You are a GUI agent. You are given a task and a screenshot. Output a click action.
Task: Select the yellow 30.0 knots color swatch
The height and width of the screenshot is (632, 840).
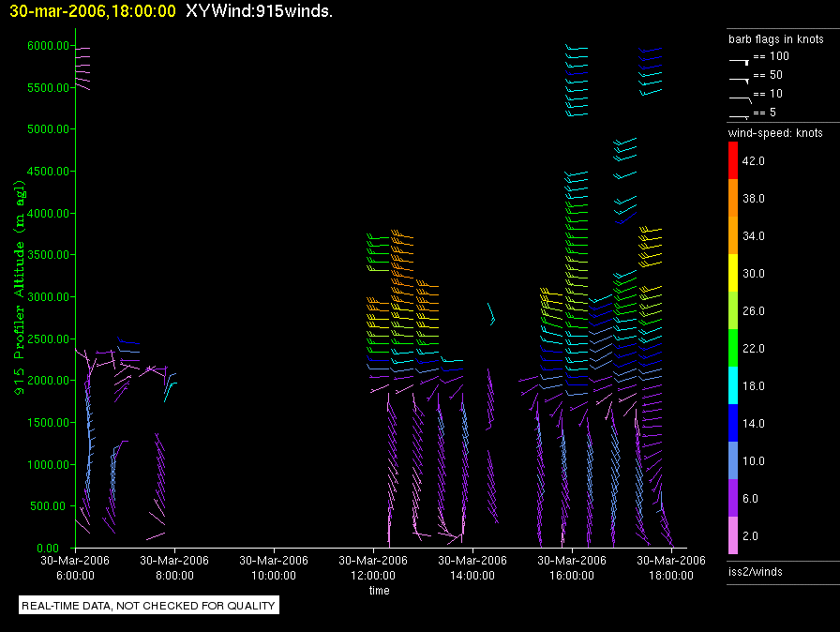[x=734, y=273]
